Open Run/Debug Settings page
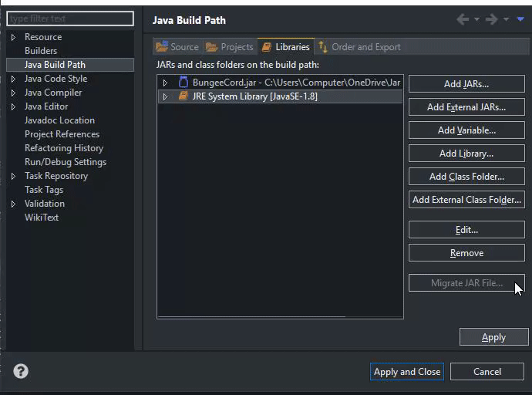Screen dimensions: 532x395 pos(65,162)
